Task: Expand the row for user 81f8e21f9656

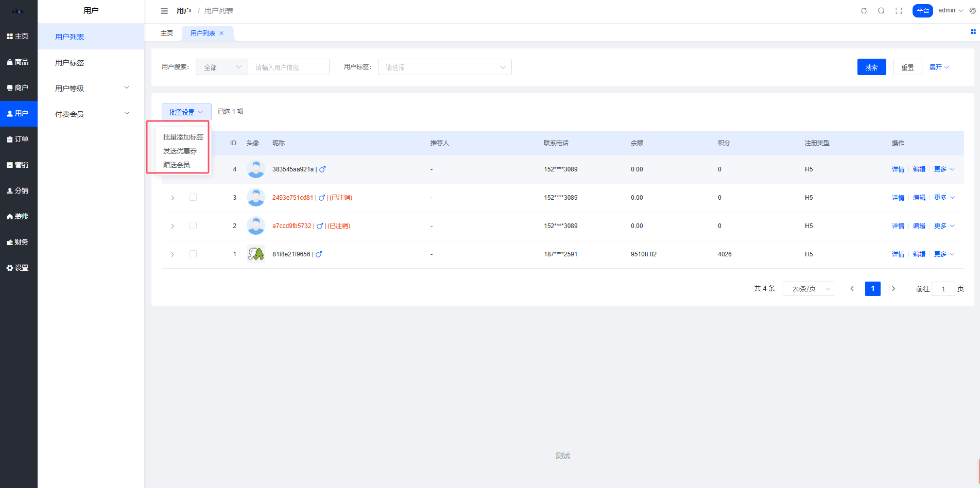Action: (x=173, y=254)
